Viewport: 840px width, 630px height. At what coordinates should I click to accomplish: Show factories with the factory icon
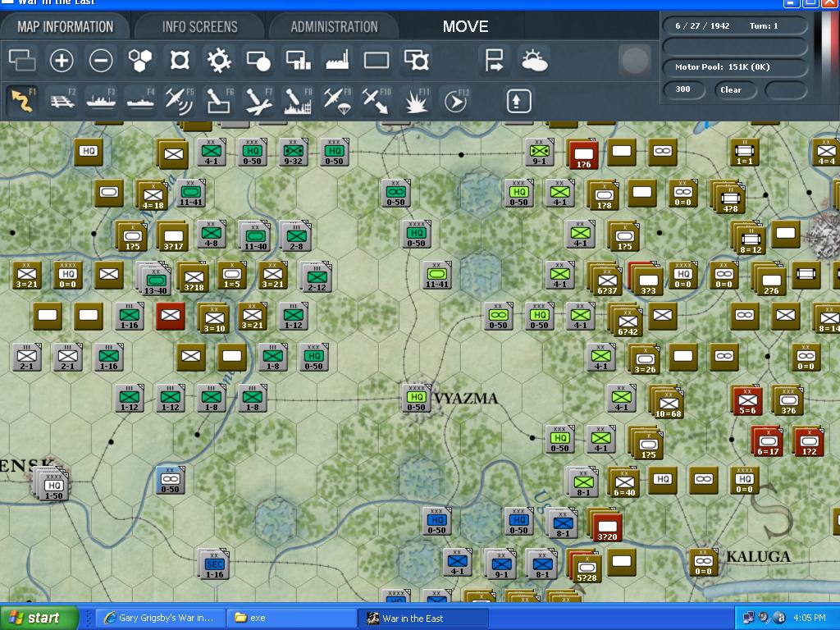pyautogui.click(x=337, y=60)
